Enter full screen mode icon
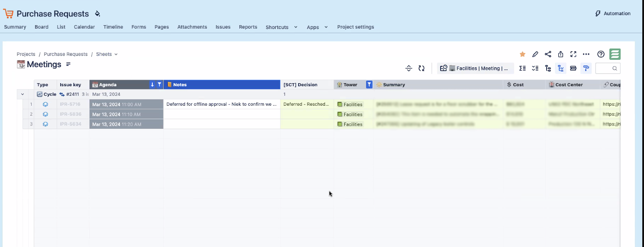 [x=573, y=54]
